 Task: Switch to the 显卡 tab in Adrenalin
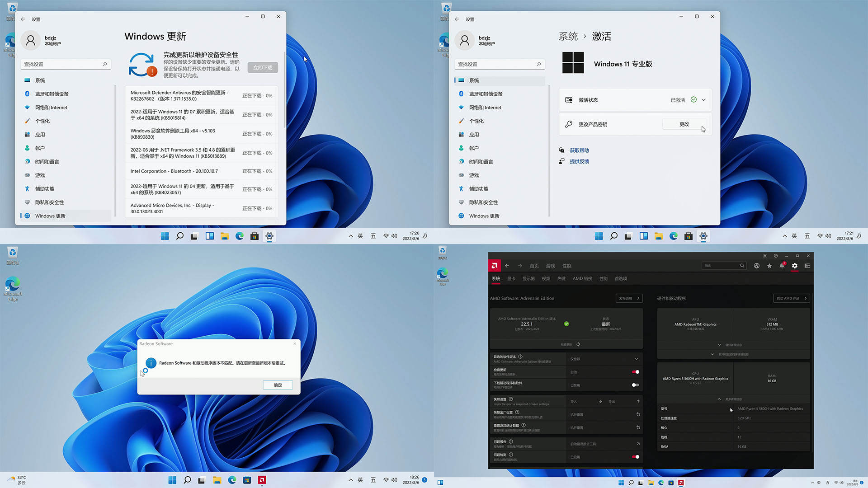coord(511,279)
